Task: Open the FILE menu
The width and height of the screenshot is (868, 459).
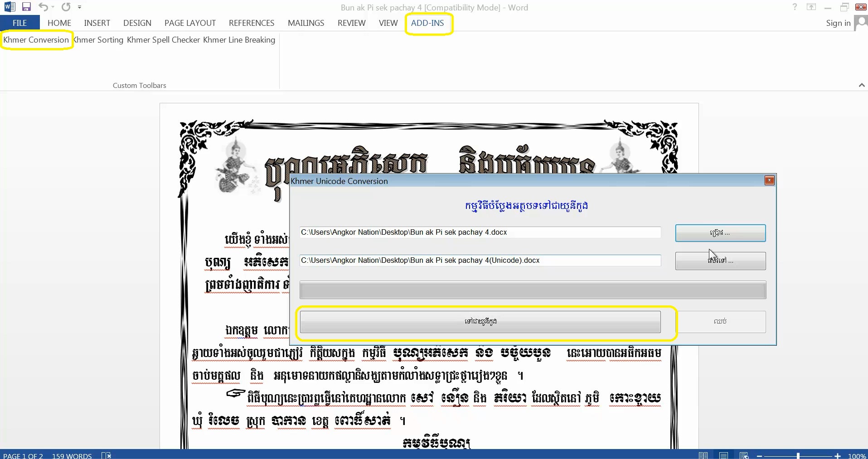Action: pyautogui.click(x=19, y=23)
